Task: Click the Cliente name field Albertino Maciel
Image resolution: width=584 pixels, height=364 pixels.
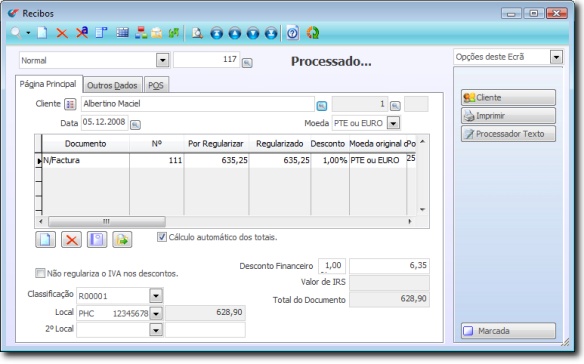Action: pyautogui.click(x=198, y=104)
